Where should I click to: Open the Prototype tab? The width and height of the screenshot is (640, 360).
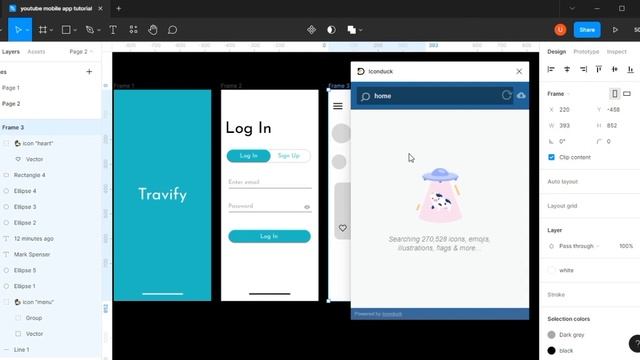pos(586,52)
